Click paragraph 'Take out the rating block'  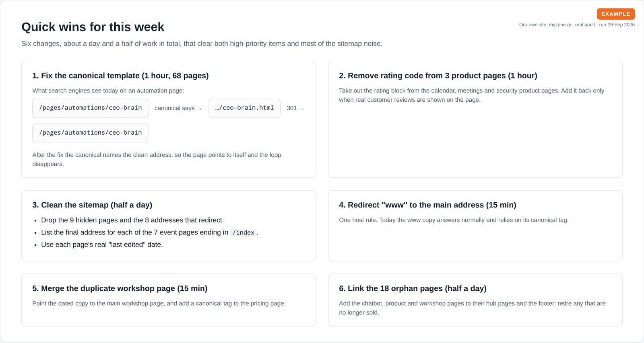471,95
